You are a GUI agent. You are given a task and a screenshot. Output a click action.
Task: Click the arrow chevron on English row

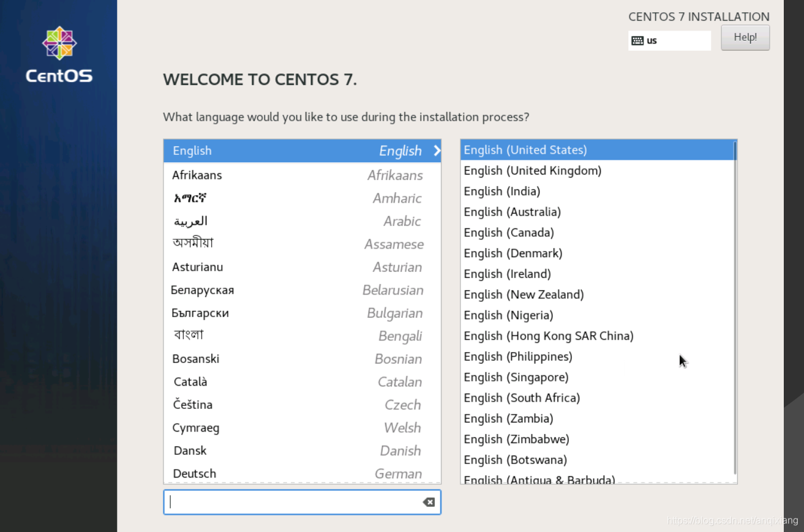tap(437, 151)
